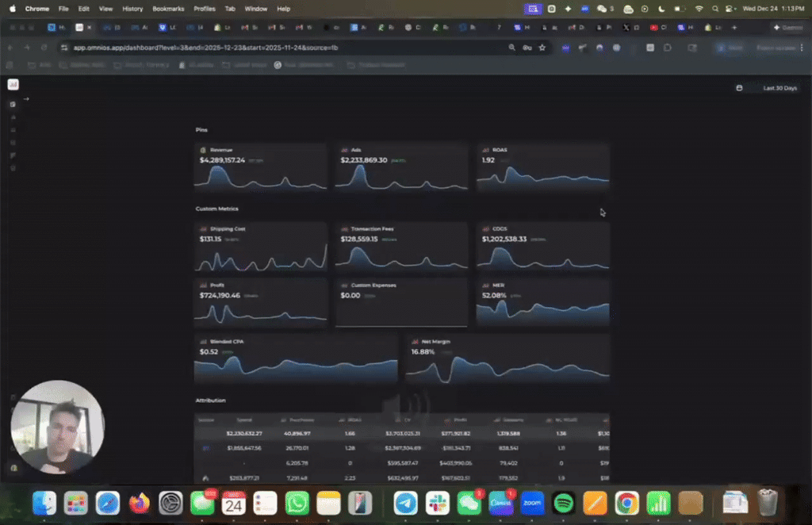812x525 pixels.
Task: Open the MER metric card
Action: pos(542,303)
